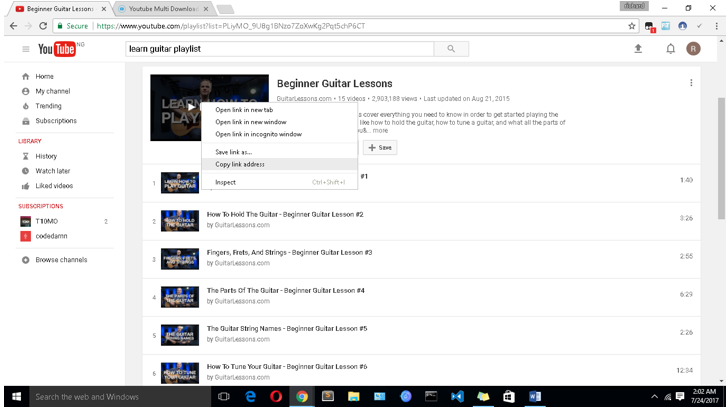This screenshot has width=728, height=409.
Task: Expand description with the more link
Action: pos(380,130)
